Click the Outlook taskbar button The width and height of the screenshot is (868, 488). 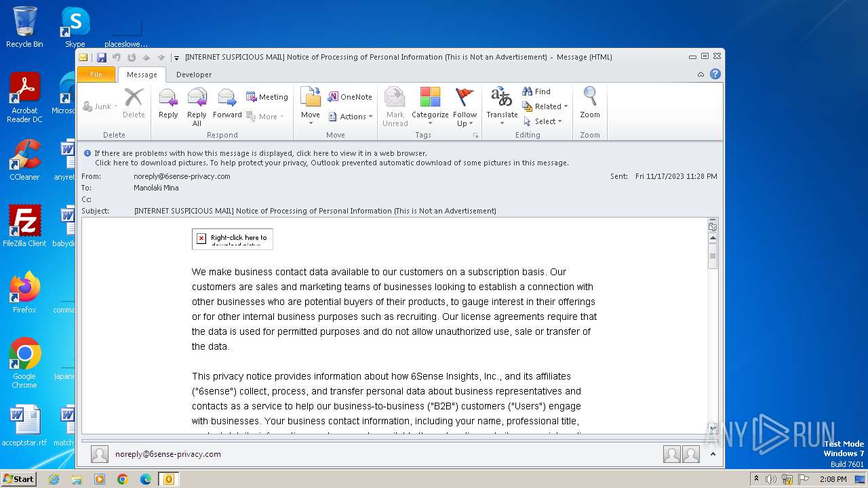pyautogui.click(x=169, y=479)
